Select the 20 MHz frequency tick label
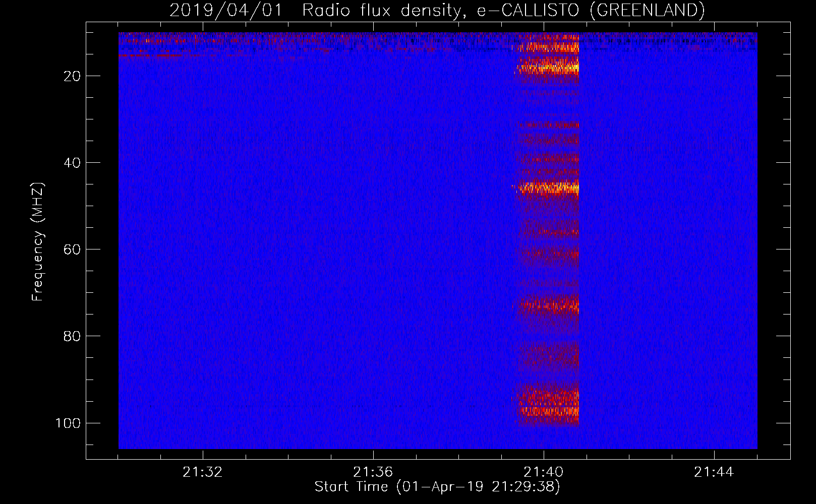The image size is (816, 504). 72,76
